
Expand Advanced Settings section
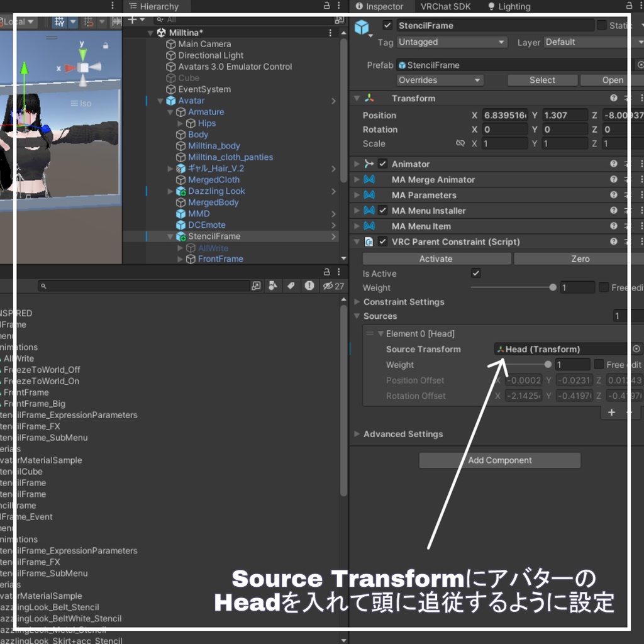pyautogui.click(x=357, y=434)
